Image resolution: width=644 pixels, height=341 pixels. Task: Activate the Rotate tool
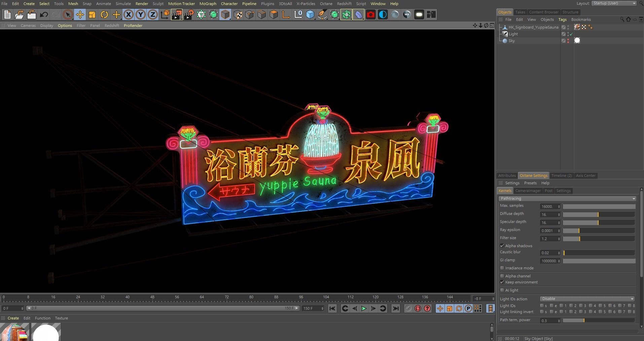click(104, 14)
